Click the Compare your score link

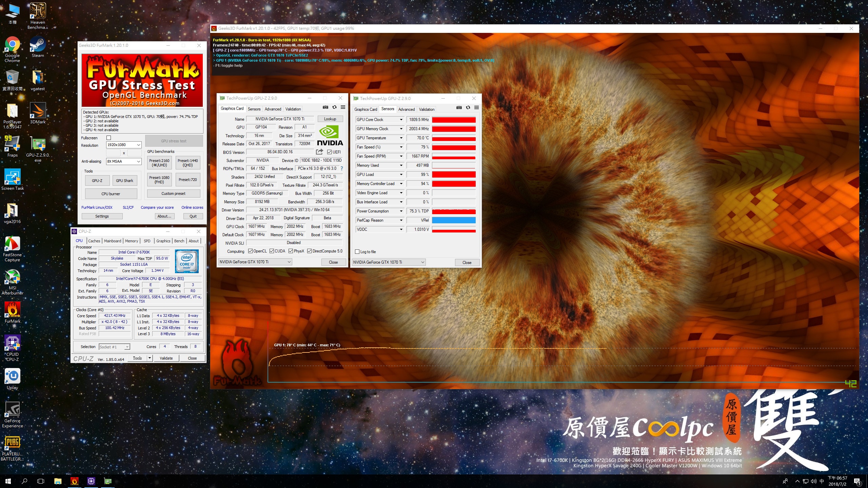click(157, 207)
